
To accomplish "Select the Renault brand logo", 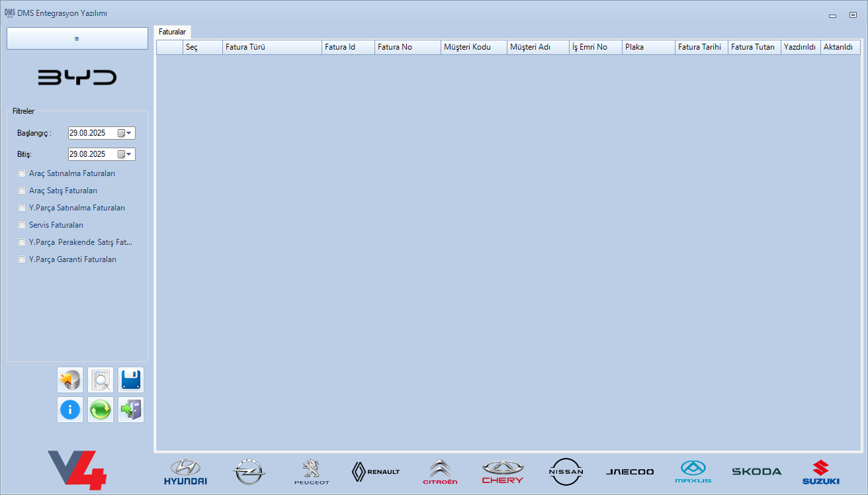I will pos(376,472).
